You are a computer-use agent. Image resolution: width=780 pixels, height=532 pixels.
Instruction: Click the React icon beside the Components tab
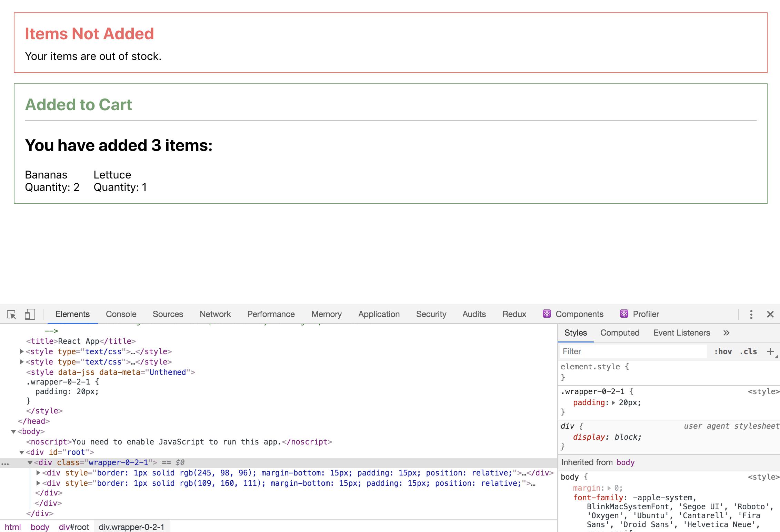547,314
